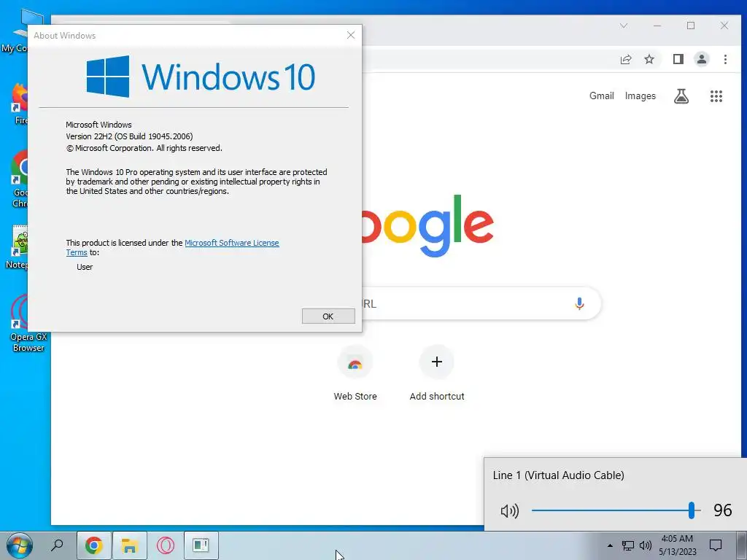Maximize the Chrome window
747x560 pixels.
(x=691, y=26)
